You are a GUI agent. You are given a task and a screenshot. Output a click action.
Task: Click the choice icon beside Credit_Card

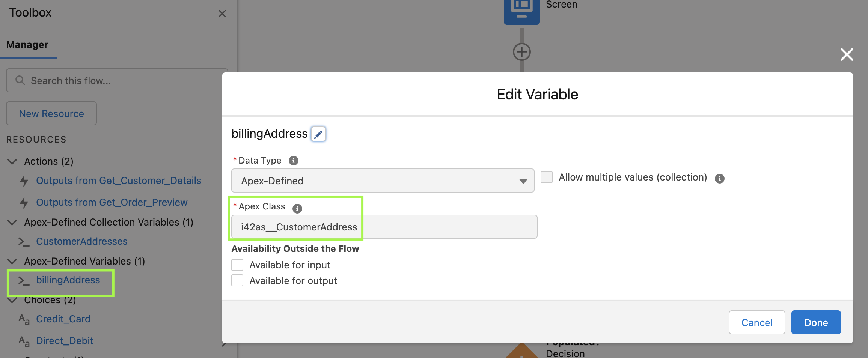pyautogui.click(x=24, y=320)
